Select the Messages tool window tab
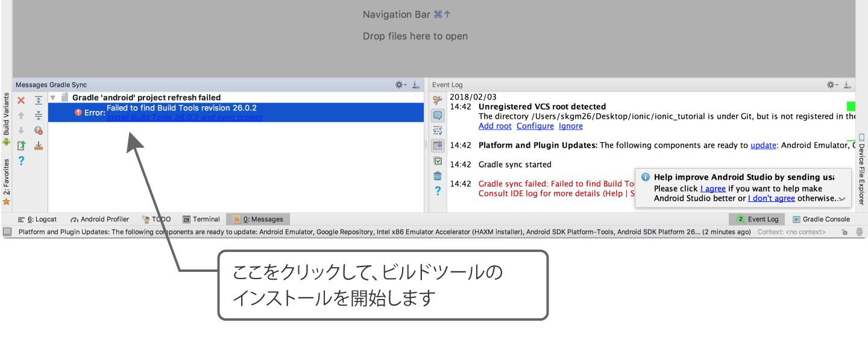The height and width of the screenshot is (340, 868). pos(258,219)
